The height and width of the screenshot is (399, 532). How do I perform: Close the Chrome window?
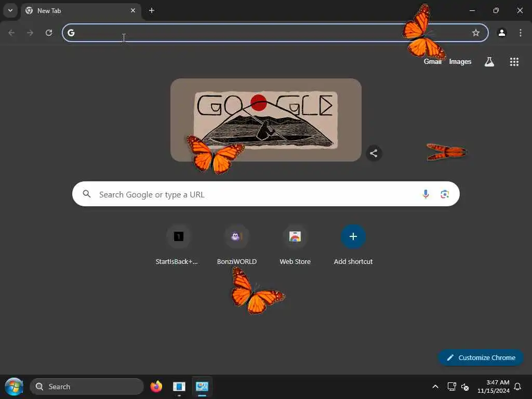[520, 10]
